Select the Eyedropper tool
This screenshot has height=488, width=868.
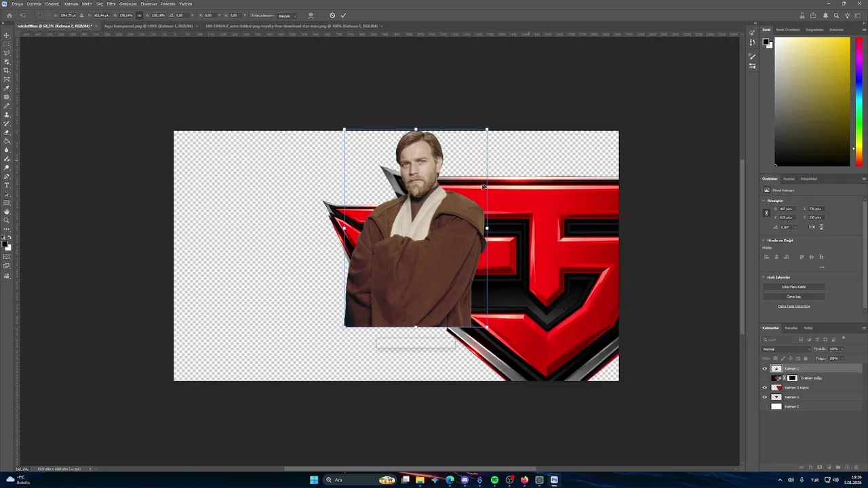(x=7, y=88)
